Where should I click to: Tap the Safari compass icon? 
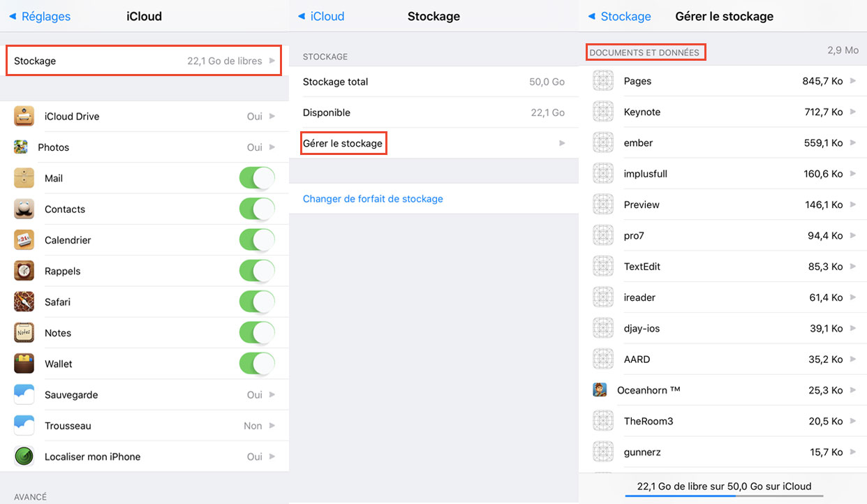pos(24,302)
